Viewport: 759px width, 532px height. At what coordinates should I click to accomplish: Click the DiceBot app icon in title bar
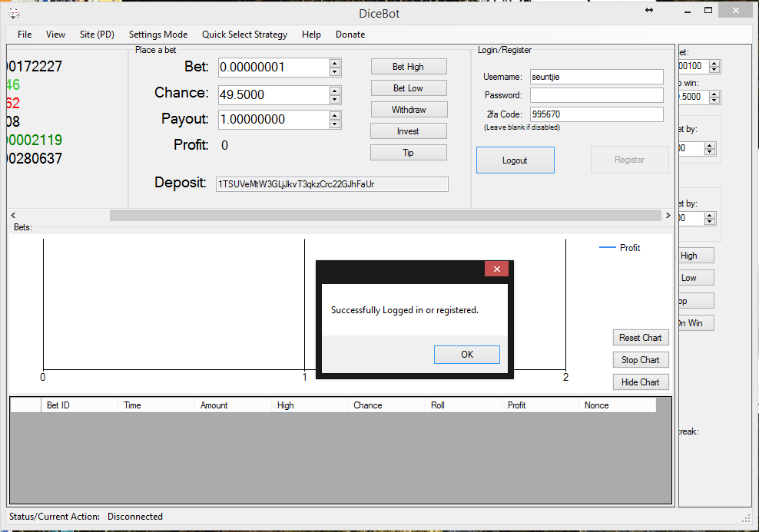15,14
